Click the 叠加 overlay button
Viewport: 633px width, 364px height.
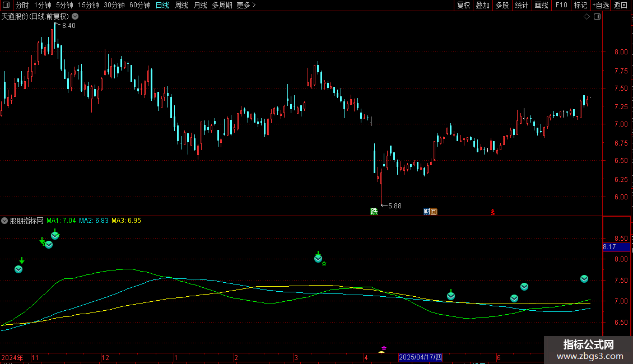482,5
